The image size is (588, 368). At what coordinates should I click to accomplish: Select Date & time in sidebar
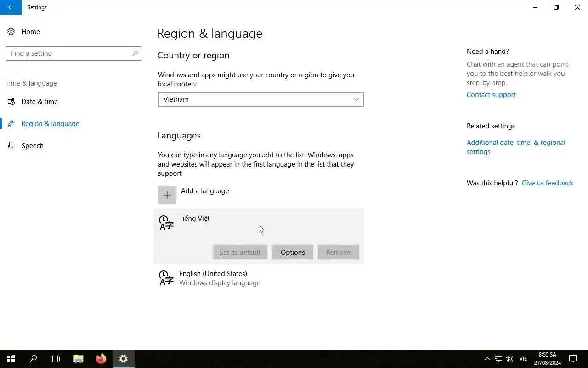(40, 101)
